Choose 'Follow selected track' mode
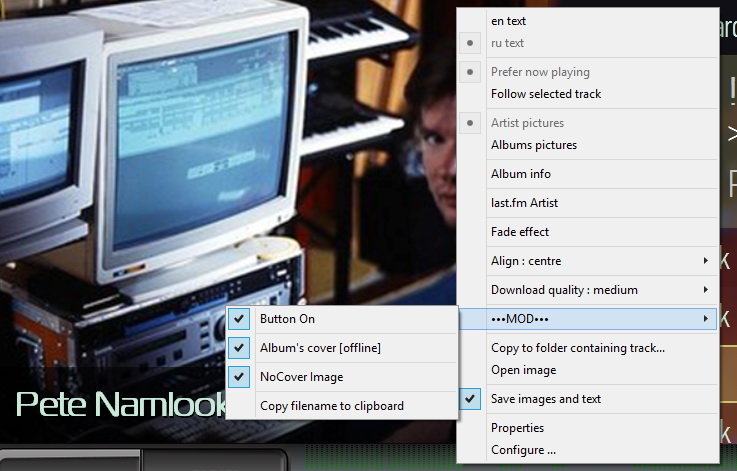Screen dimensions: 737x471 click(588, 94)
